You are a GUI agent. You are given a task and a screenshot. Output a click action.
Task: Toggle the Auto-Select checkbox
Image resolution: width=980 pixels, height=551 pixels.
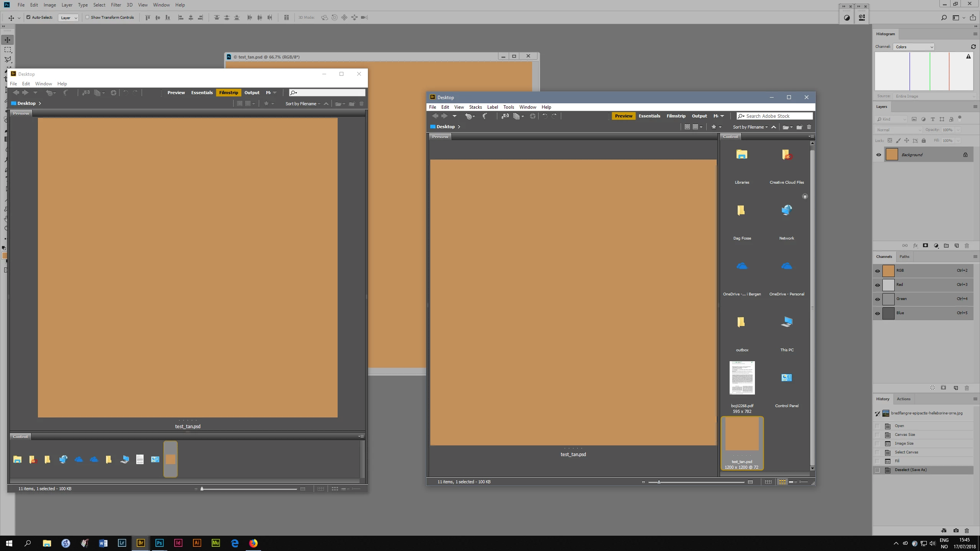pyautogui.click(x=28, y=17)
